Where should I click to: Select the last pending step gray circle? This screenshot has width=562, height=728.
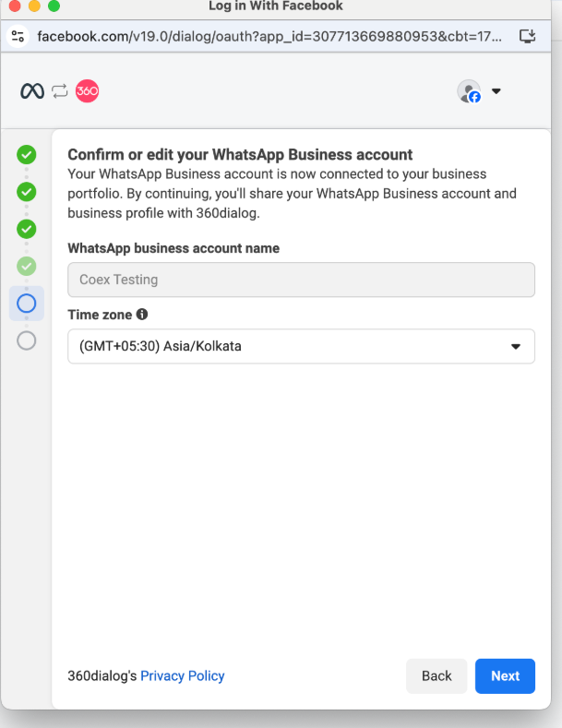pyautogui.click(x=27, y=340)
